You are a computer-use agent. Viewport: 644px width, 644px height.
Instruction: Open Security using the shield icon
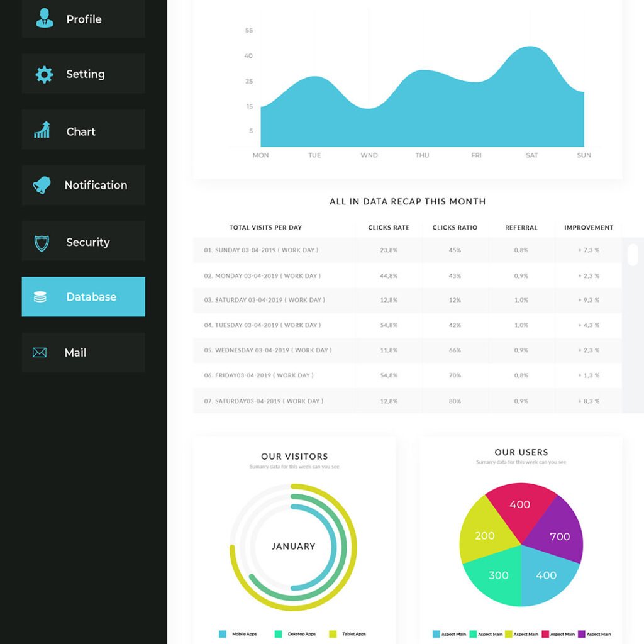(42, 243)
